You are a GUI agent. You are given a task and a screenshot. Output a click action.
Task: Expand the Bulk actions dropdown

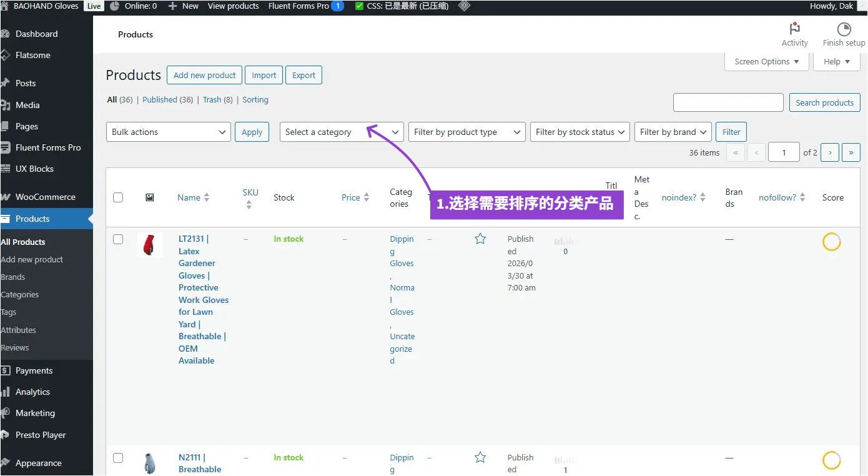point(169,132)
